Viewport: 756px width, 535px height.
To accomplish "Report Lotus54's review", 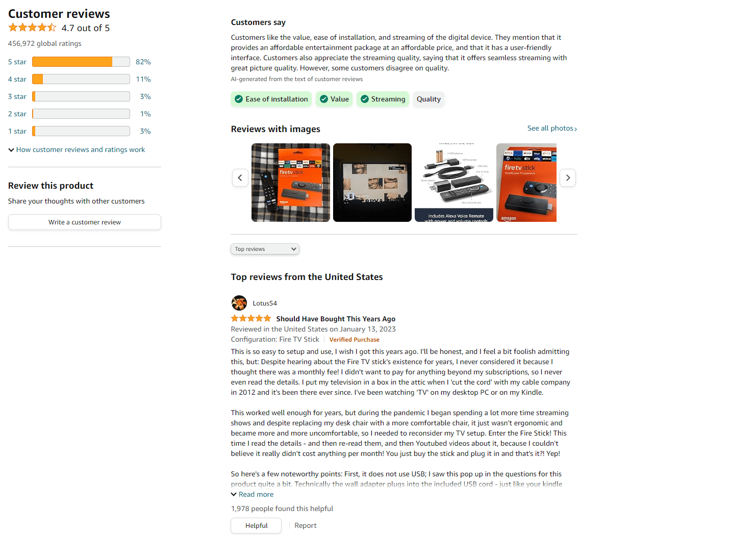I will 306,525.
